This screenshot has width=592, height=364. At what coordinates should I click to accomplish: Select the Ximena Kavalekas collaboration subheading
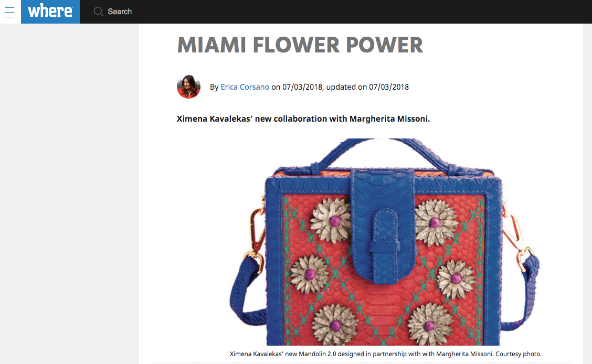coord(303,119)
